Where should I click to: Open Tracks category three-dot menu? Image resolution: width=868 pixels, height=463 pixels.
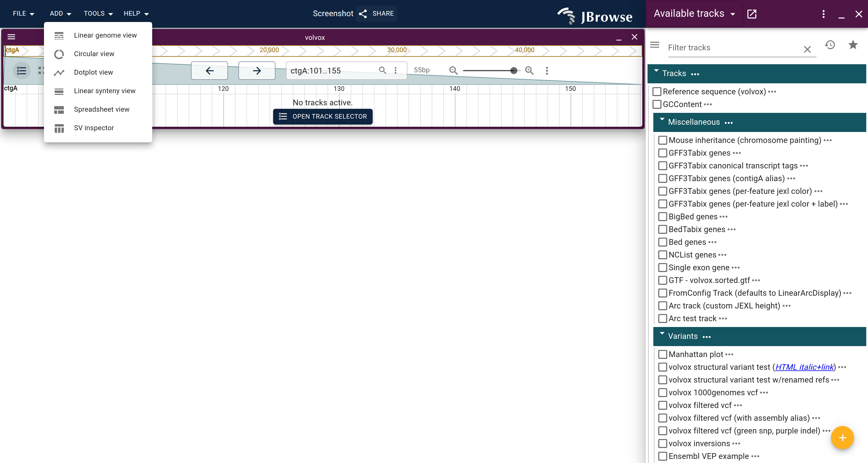(695, 74)
